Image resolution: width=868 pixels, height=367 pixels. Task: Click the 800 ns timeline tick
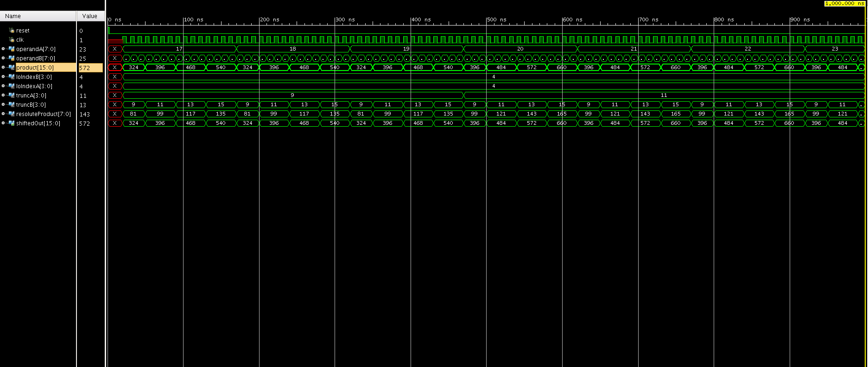724,19
